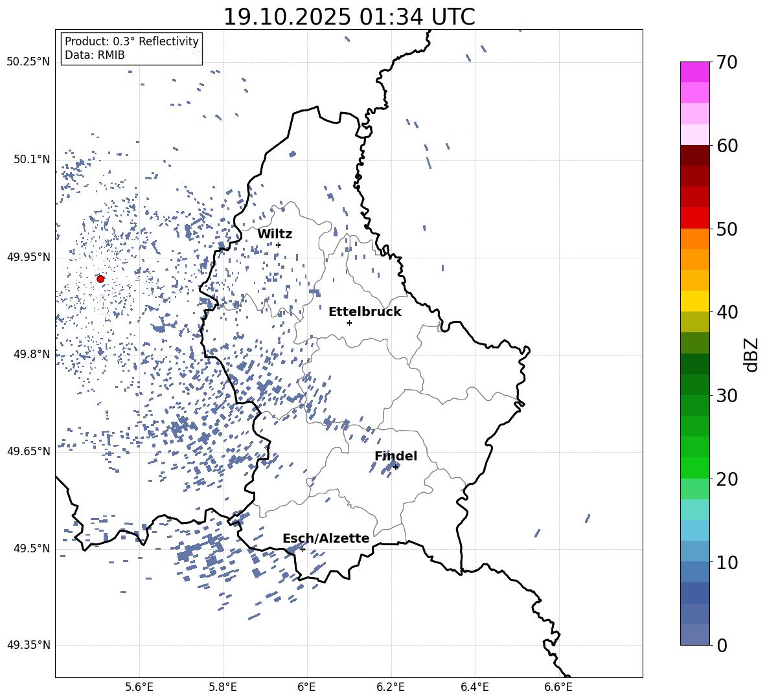Click the 5.8°E longitude label
767x700 pixels.
pyautogui.click(x=223, y=687)
